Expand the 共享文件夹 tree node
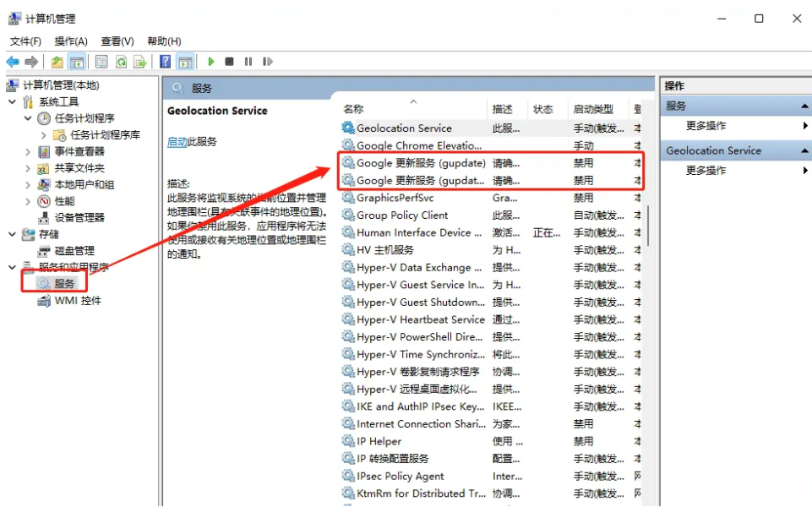Screen dimensions: 812x518 (28, 168)
